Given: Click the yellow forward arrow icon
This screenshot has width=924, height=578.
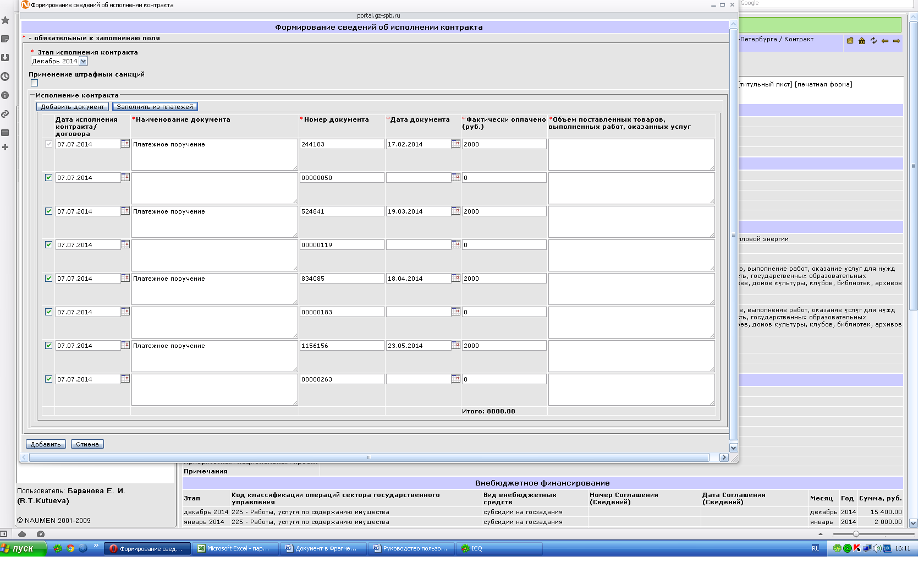Looking at the screenshot, I should click(897, 41).
